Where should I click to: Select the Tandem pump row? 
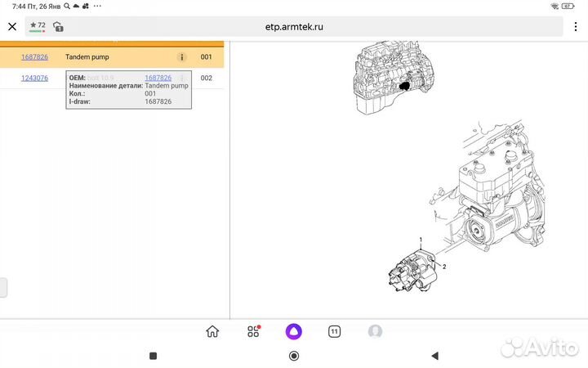[112, 57]
